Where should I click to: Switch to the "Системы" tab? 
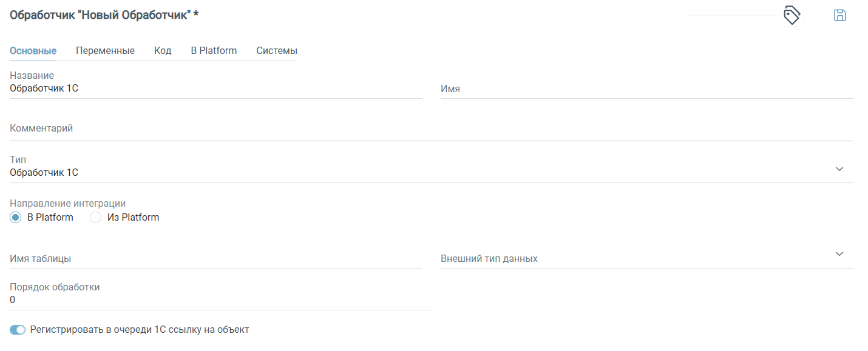click(277, 51)
